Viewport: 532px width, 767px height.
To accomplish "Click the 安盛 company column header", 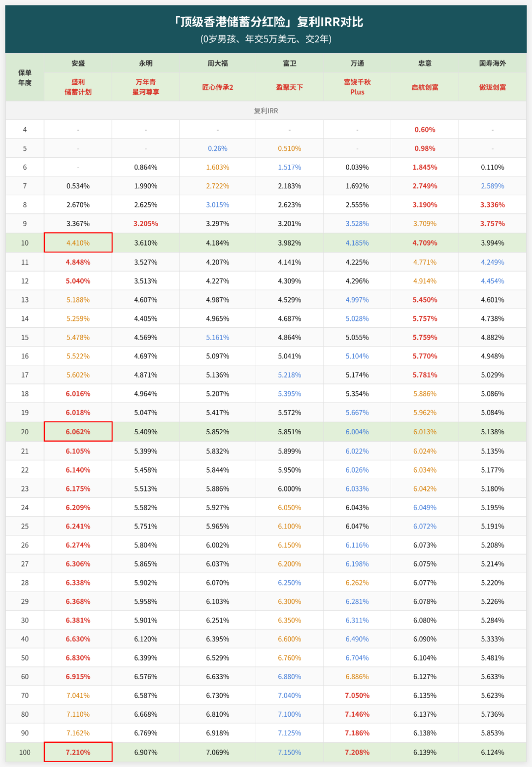I will (78, 63).
